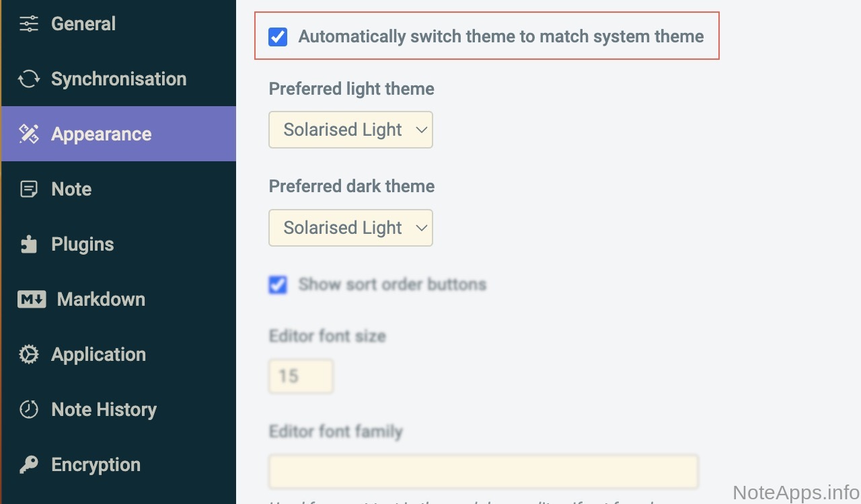
Task: Click the Editor font family text box
Action: pos(483,472)
